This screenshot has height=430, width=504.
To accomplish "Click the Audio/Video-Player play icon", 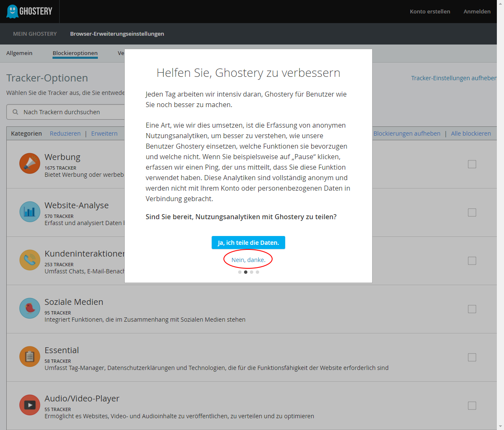I will click(x=30, y=405).
